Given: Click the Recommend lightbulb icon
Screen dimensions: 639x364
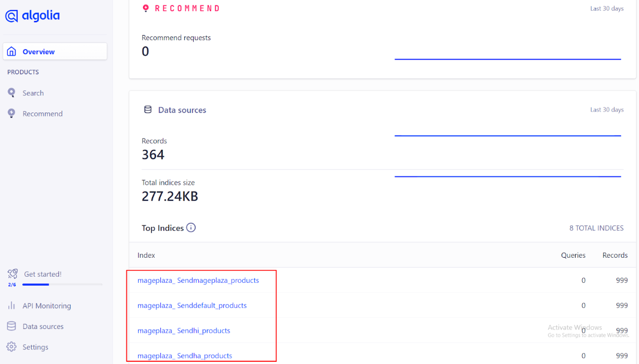Looking at the screenshot, I should point(11,114).
